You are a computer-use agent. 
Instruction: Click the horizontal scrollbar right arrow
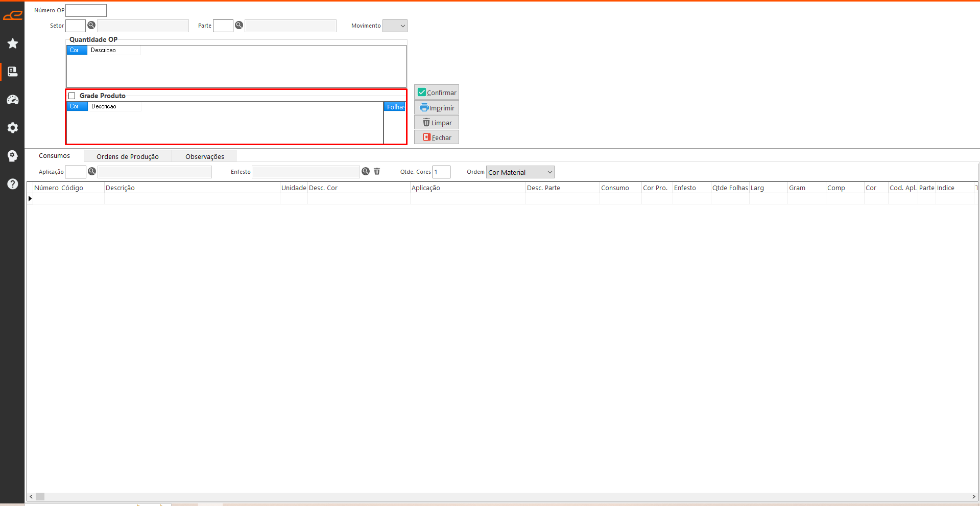pyautogui.click(x=973, y=496)
